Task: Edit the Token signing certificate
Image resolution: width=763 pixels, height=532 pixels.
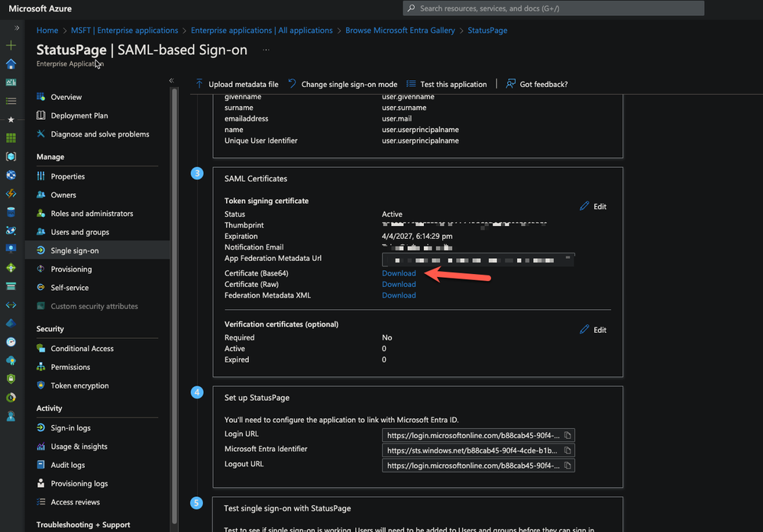Action: [593, 207]
